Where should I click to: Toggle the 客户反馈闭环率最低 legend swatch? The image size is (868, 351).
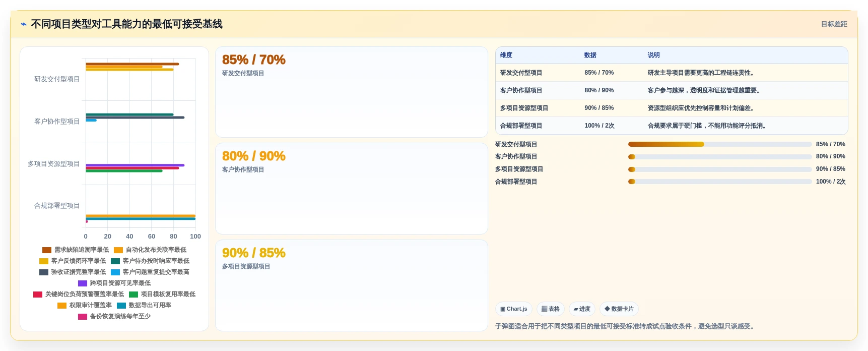click(44, 261)
